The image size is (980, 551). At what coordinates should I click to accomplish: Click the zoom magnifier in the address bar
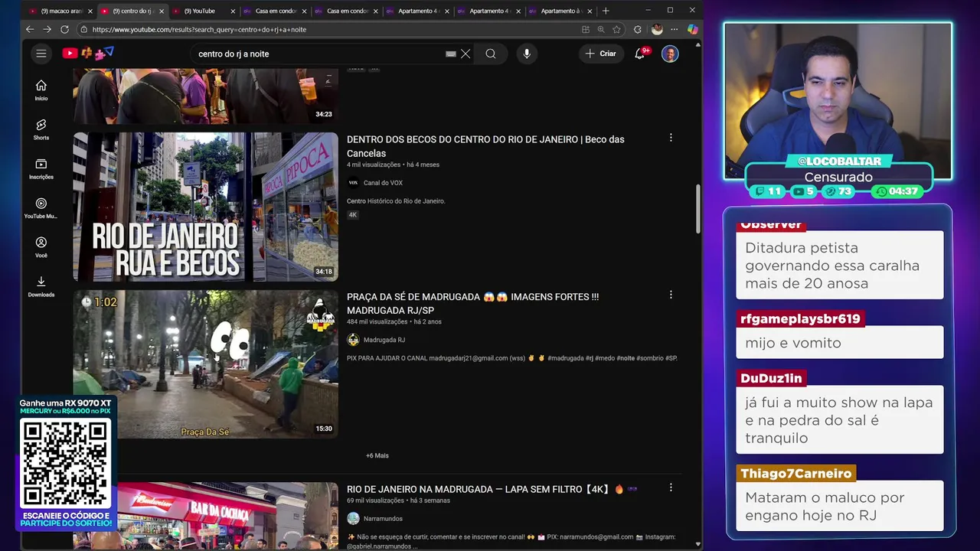coord(601,29)
